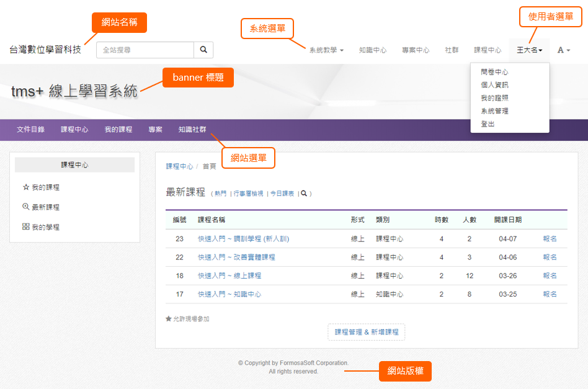Click 報名 for course number 23
588x389 pixels.
tap(550, 239)
